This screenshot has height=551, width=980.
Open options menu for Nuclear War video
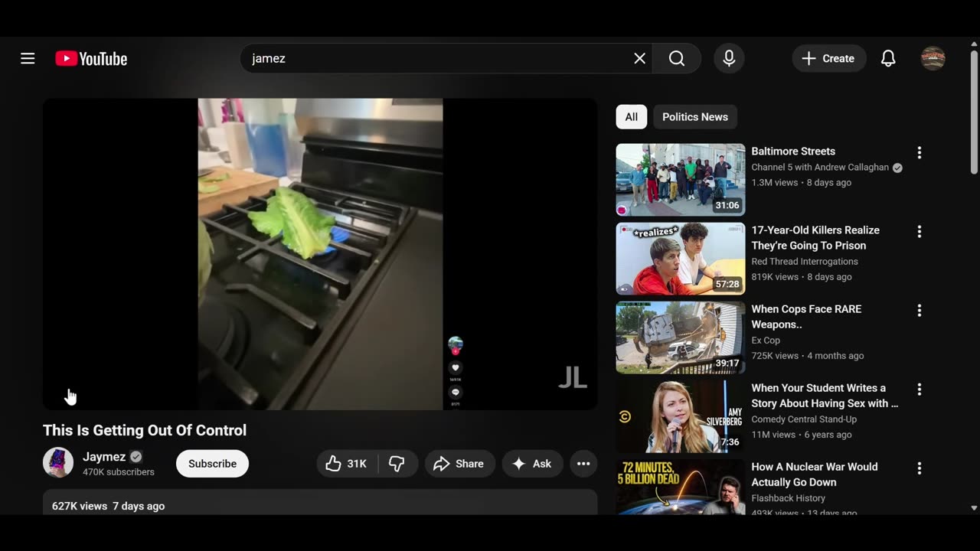[920, 468]
